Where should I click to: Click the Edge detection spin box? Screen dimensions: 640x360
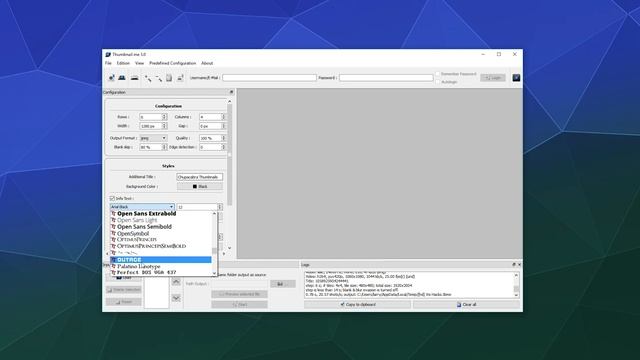coord(212,147)
